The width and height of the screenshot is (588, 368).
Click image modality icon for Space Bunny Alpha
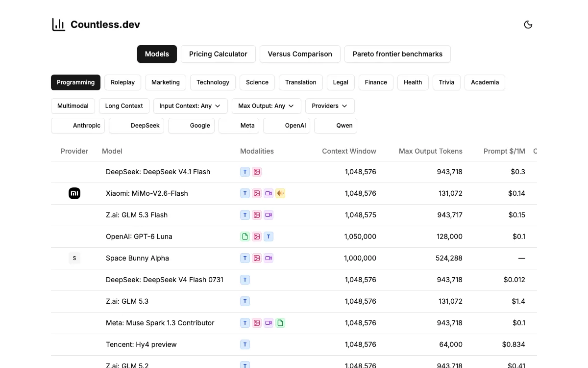(x=257, y=258)
